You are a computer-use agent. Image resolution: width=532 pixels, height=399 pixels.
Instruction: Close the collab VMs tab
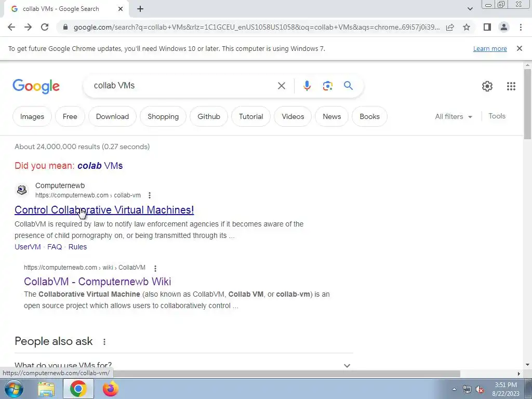click(121, 9)
